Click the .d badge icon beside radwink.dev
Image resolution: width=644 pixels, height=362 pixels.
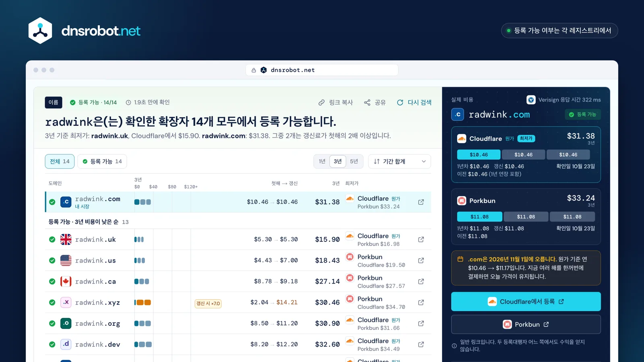point(66,344)
